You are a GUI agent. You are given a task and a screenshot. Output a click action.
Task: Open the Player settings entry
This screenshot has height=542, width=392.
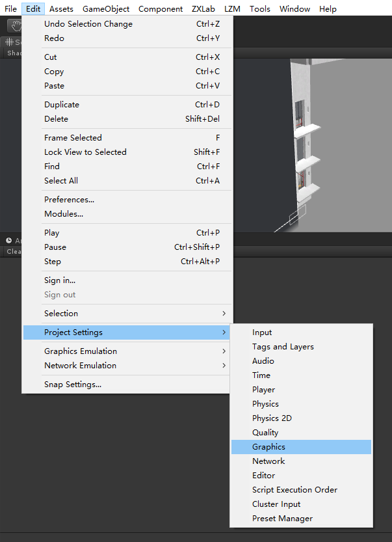click(x=263, y=389)
